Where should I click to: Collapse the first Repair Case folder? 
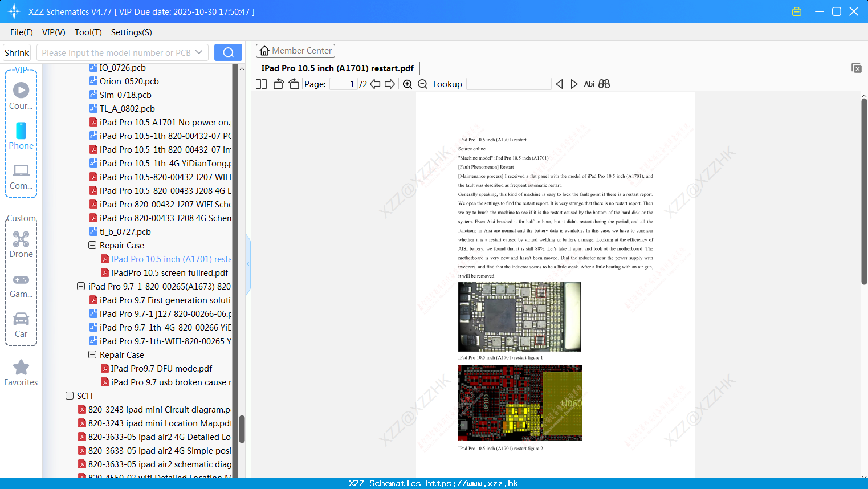[92, 245]
